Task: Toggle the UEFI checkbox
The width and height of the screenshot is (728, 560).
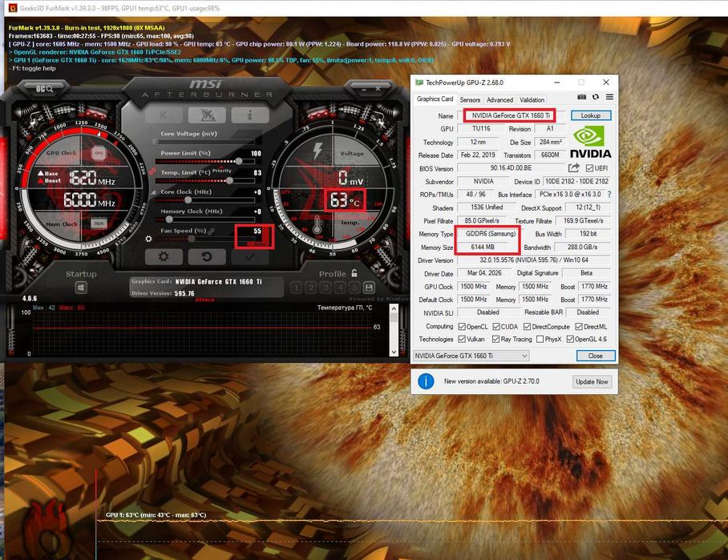Action: pos(589,168)
